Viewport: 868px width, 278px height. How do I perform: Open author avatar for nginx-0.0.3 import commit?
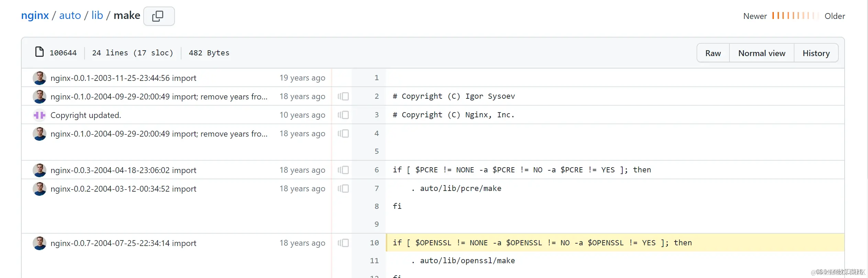(40, 170)
